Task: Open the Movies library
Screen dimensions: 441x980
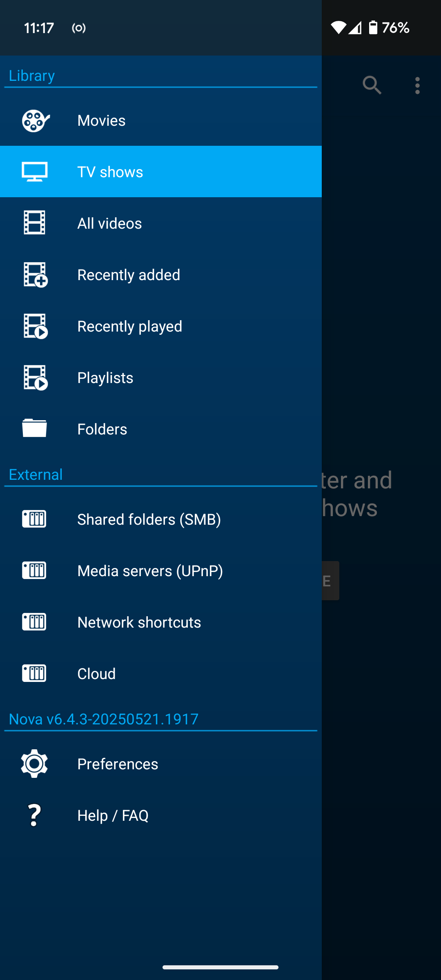Action: coord(161,120)
